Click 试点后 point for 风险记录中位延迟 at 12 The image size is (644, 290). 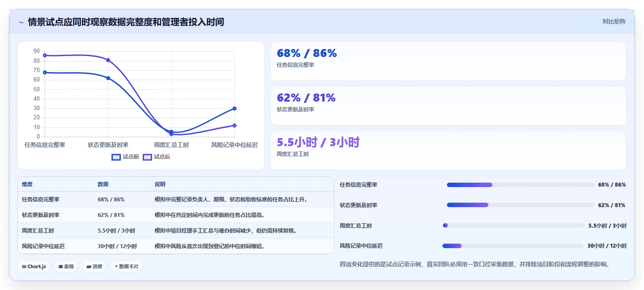[x=235, y=126]
